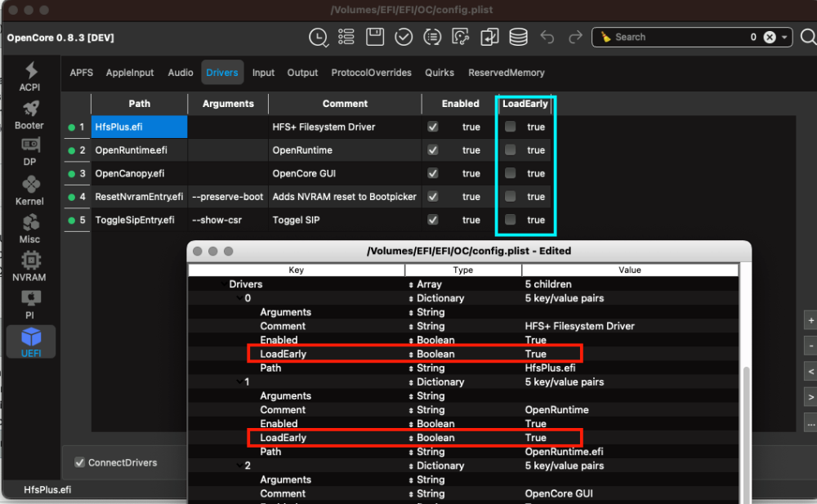Click the checkmark validate toolbar icon
817x504 pixels.
click(x=404, y=37)
